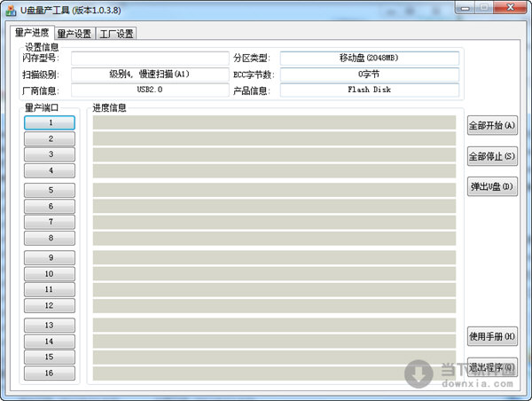Click the 退出程序 button
Image resolution: width=532 pixels, height=401 pixels.
click(491, 367)
